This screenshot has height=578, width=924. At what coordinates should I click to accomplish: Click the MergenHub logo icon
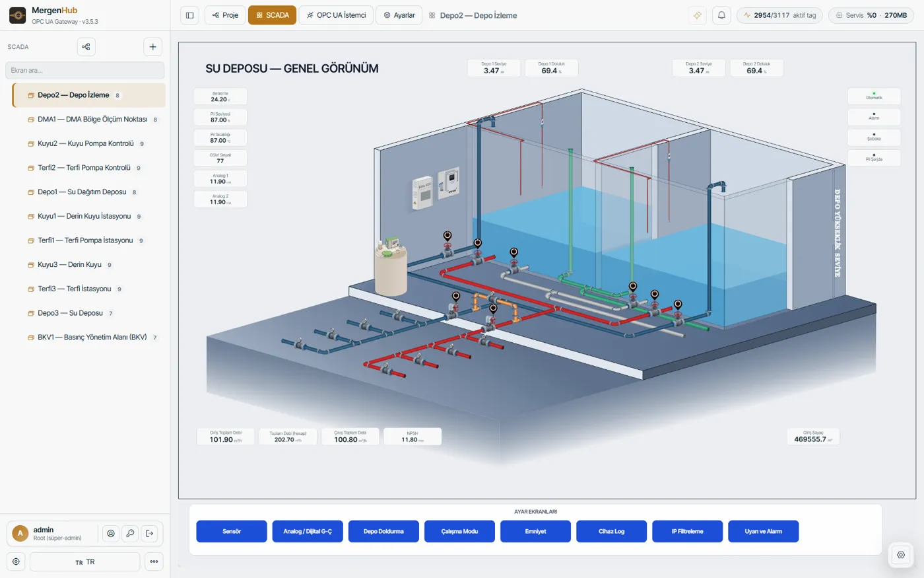click(x=18, y=15)
